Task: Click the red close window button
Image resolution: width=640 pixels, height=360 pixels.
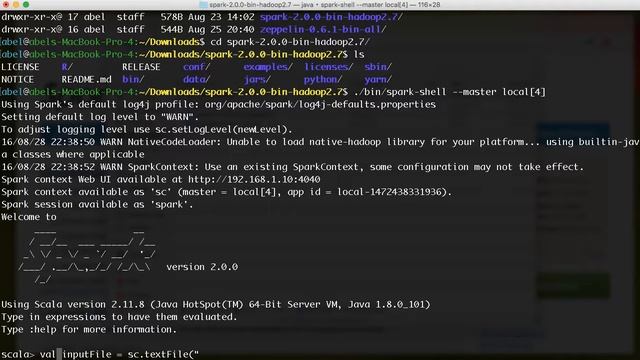Action: point(6,4)
